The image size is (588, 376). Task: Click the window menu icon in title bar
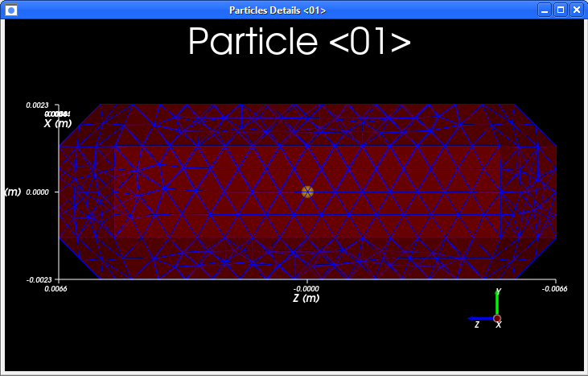(11, 10)
